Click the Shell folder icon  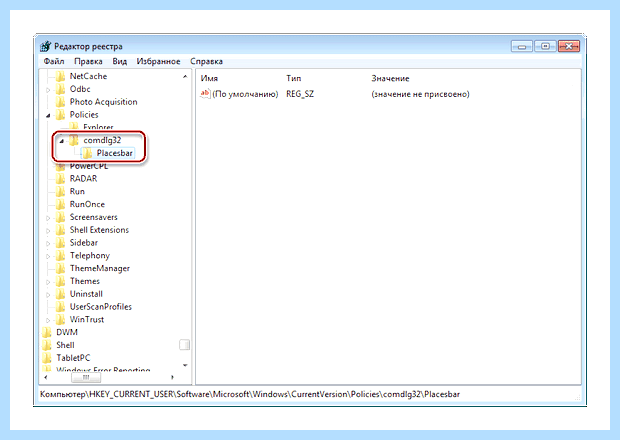coord(47,345)
